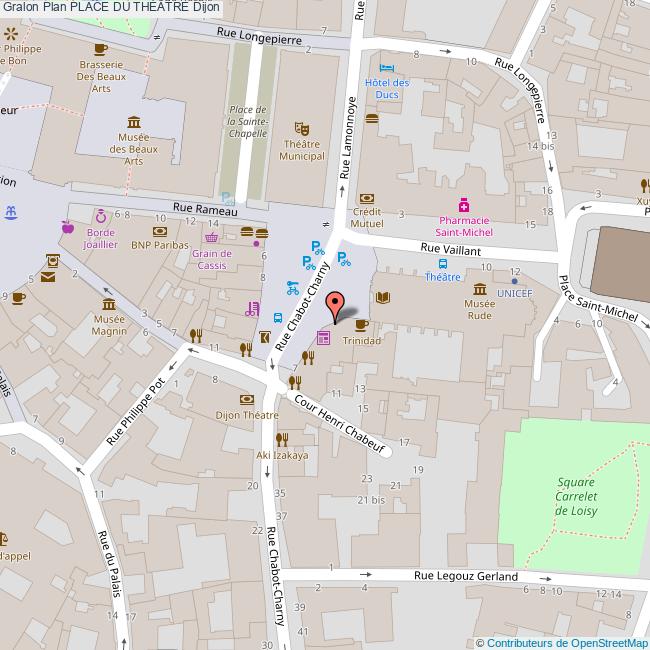Click the red location marker pin
650x650 pixels.
[337, 304]
